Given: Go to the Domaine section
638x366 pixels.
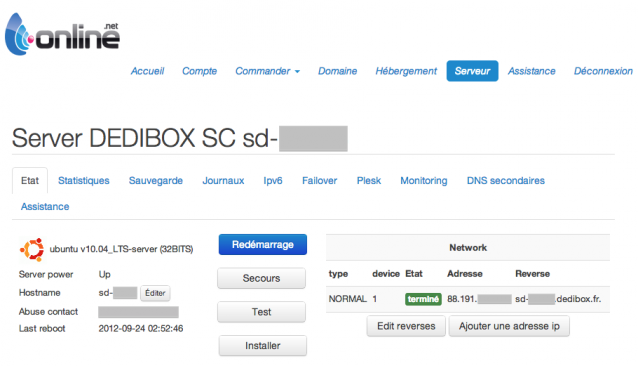Looking at the screenshot, I should tap(337, 71).
